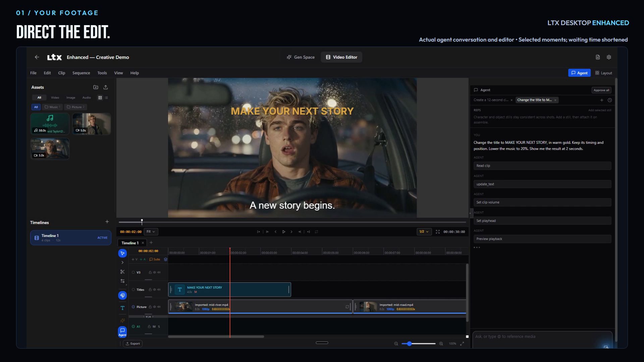The height and width of the screenshot is (362, 644).
Task: Solo the A1 audio track
Action: pyautogui.click(x=159, y=326)
